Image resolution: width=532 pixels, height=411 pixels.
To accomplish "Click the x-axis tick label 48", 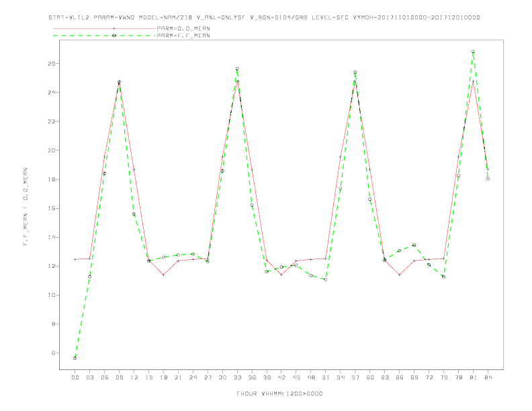I will (311, 377).
